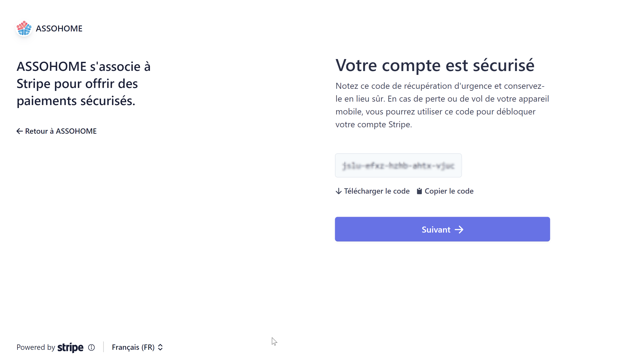Click the Télécharger le code link text
Viewport: 644px width, 362px height.
[377, 191]
